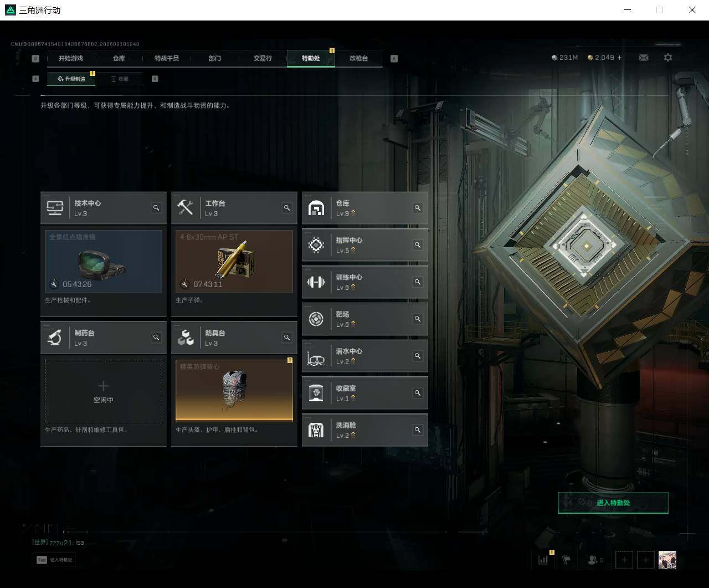Click the 工作台 hammer and wrench icon

[185, 208]
